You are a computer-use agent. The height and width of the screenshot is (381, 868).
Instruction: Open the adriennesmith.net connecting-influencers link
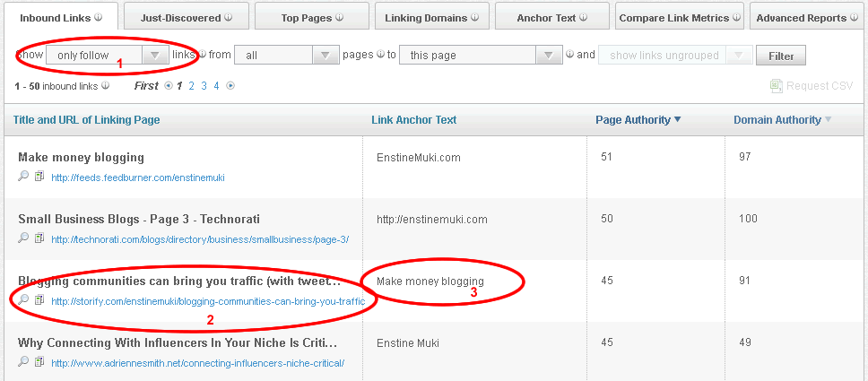pos(197,363)
